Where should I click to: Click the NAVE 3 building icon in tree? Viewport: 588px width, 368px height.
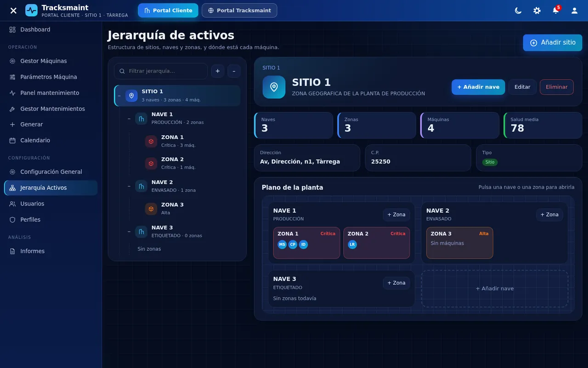click(141, 232)
